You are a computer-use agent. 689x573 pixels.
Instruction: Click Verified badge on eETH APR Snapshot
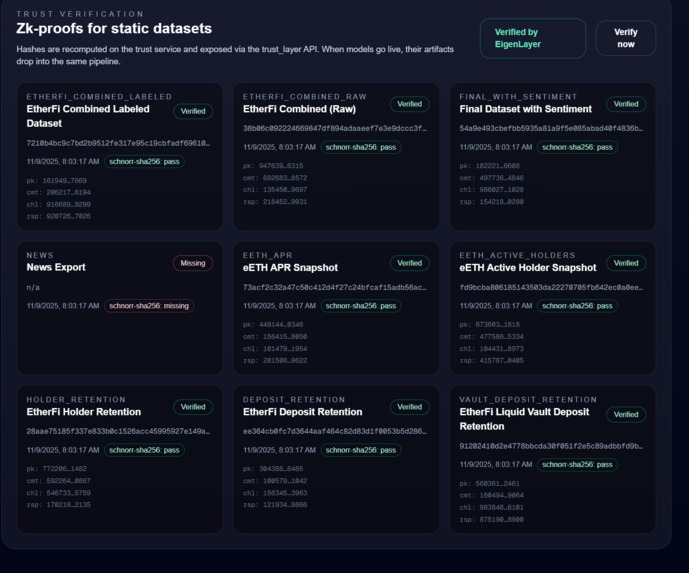click(410, 263)
